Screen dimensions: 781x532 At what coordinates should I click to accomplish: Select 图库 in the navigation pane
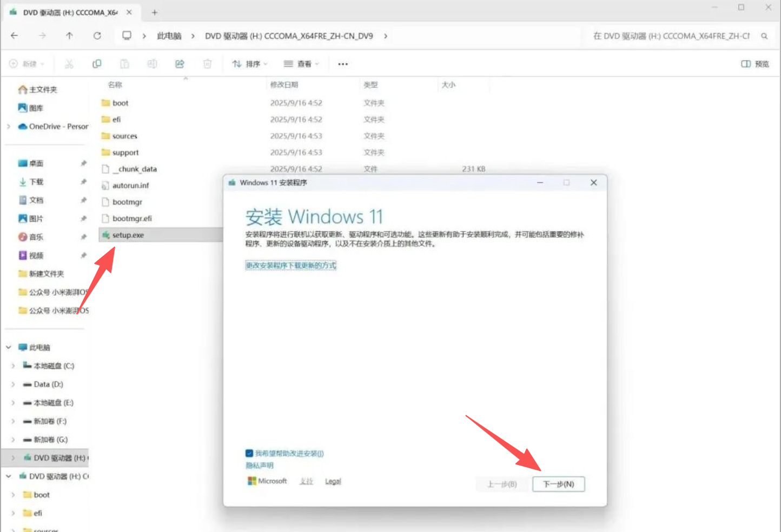pyautogui.click(x=31, y=108)
